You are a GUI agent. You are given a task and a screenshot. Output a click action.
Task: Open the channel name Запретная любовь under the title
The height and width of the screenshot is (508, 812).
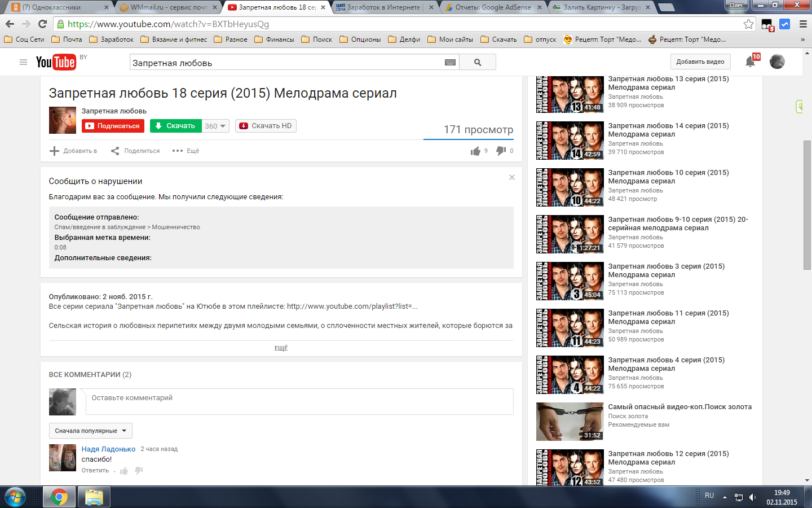[x=114, y=111]
